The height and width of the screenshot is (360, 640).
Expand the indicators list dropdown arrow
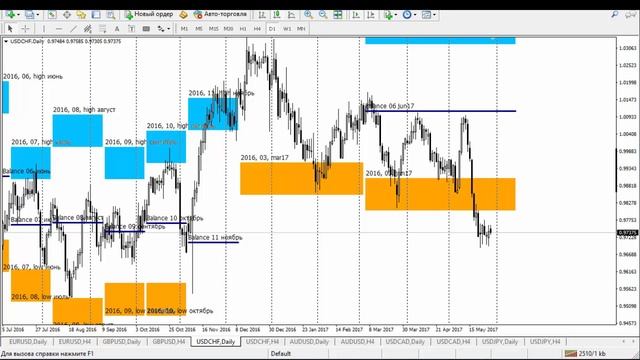pyautogui.click(x=396, y=15)
